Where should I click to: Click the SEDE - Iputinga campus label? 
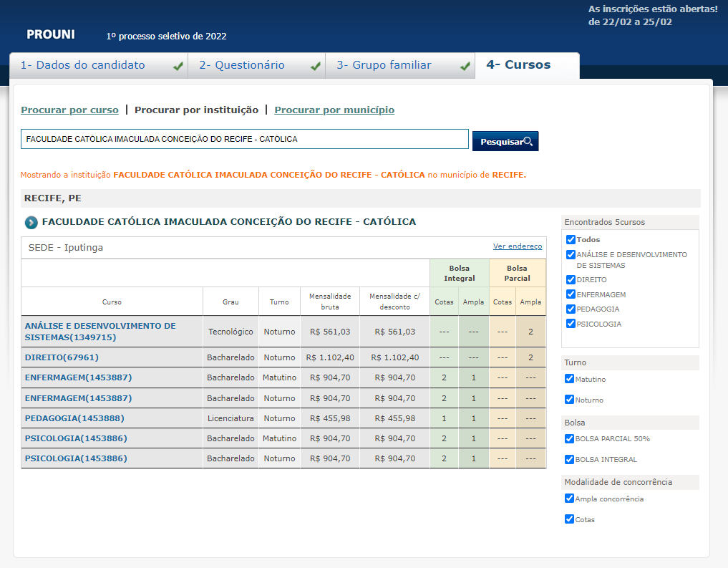[x=66, y=248]
